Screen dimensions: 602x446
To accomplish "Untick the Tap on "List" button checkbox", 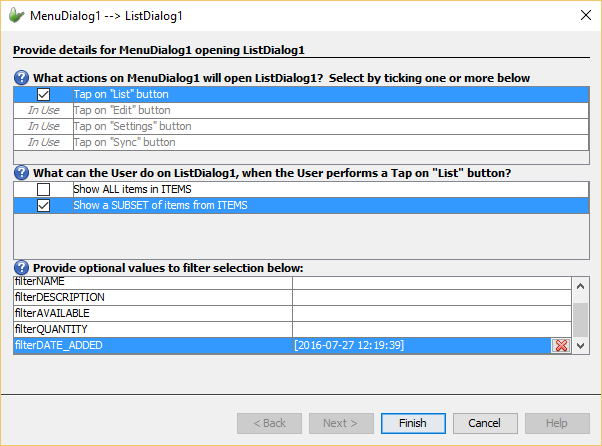I will [43, 95].
